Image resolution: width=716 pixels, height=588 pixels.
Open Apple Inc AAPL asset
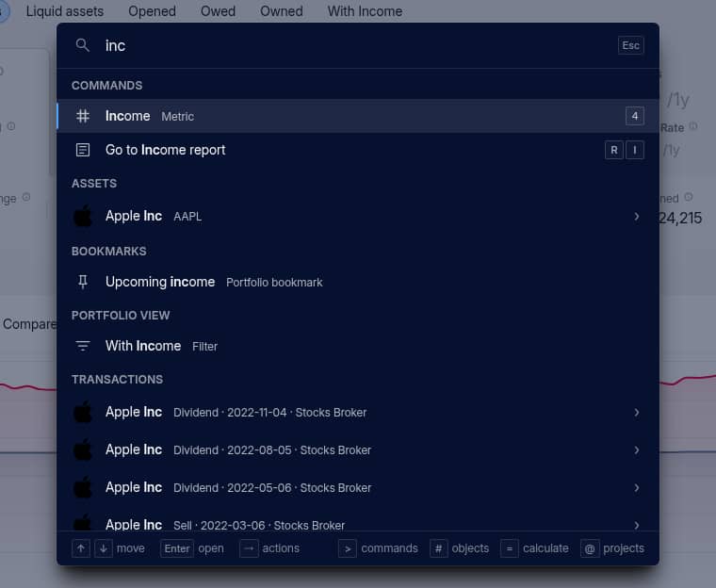tap(358, 216)
